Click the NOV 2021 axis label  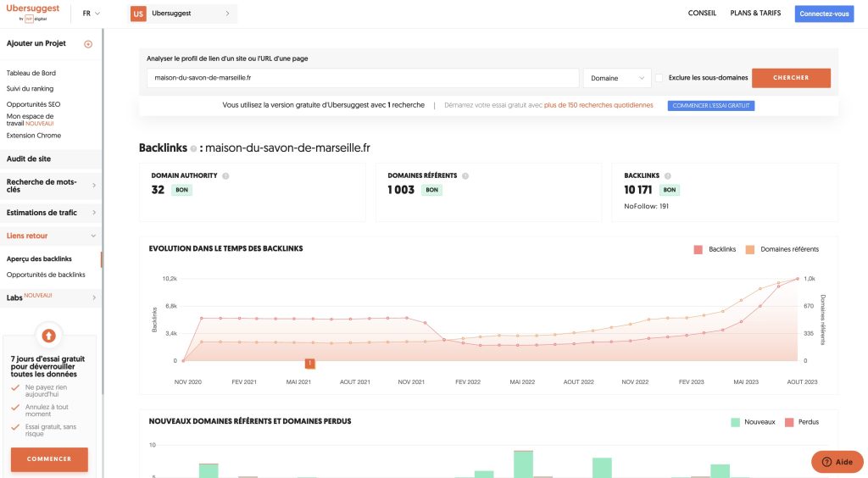(411, 382)
